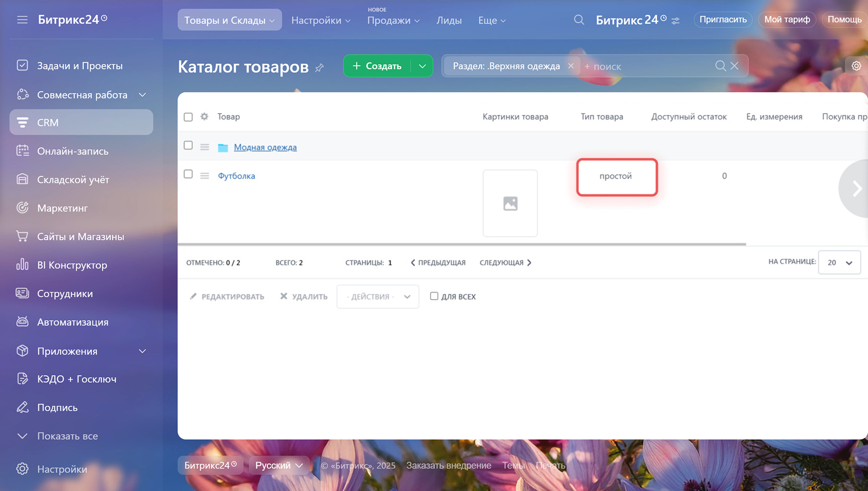The height and width of the screenshot is (491, 868).
Task: Open Маркетинг in the sidebar
Action: (62, 208)
